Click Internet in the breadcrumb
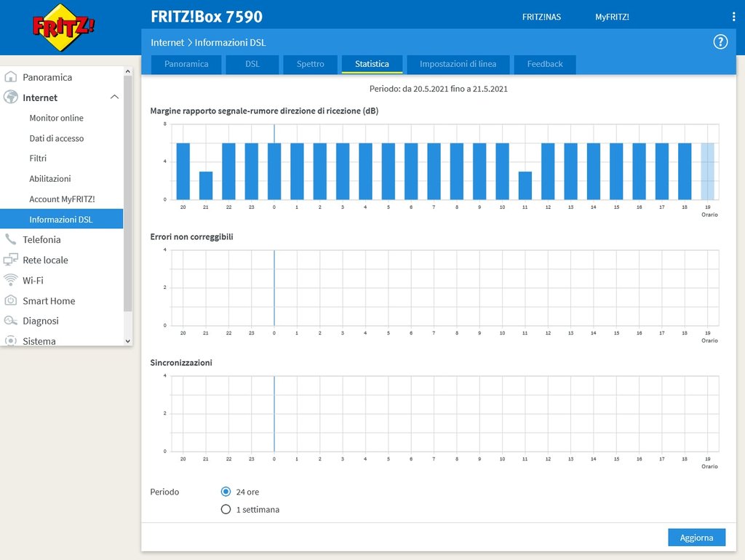The width and height of the screenshot is (745, 560). (167, 42)
